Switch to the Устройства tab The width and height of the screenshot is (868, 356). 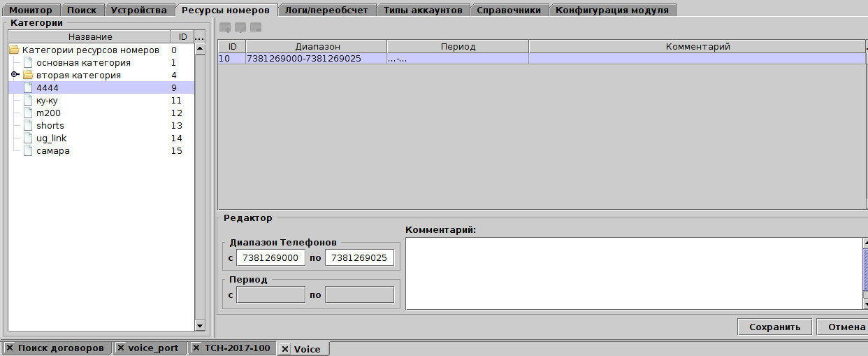[139, 10]
